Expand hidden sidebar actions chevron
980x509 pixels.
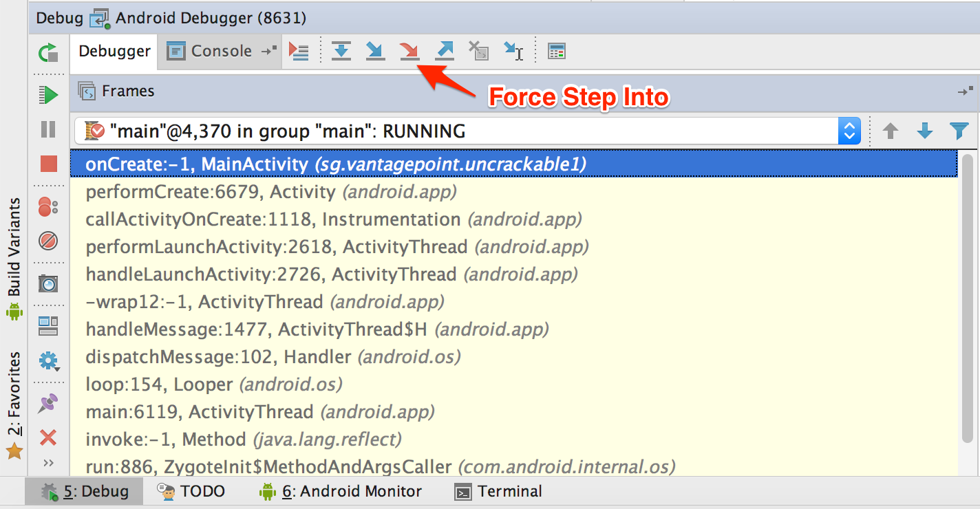coord(48,462)
